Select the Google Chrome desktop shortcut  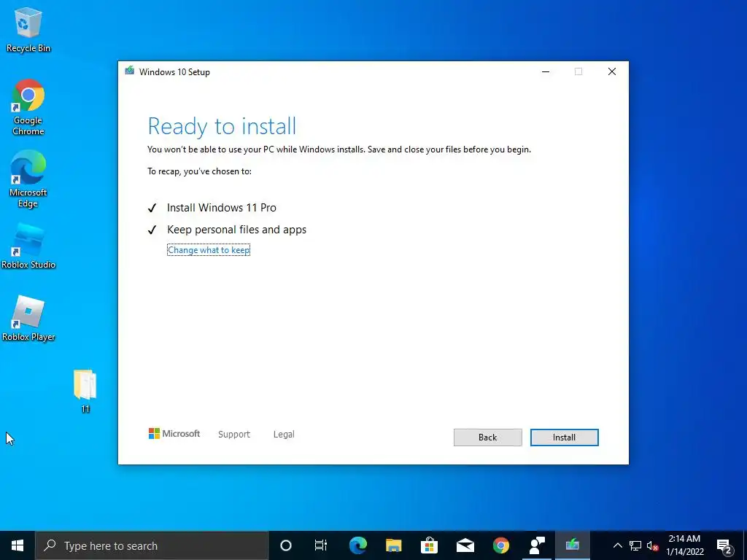[28, 108]
